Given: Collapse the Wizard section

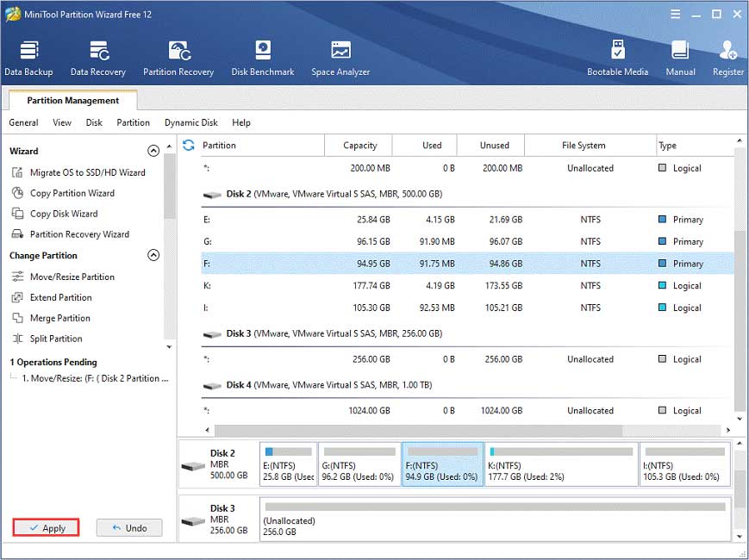Looking at the screenshot, I should 153,151.
